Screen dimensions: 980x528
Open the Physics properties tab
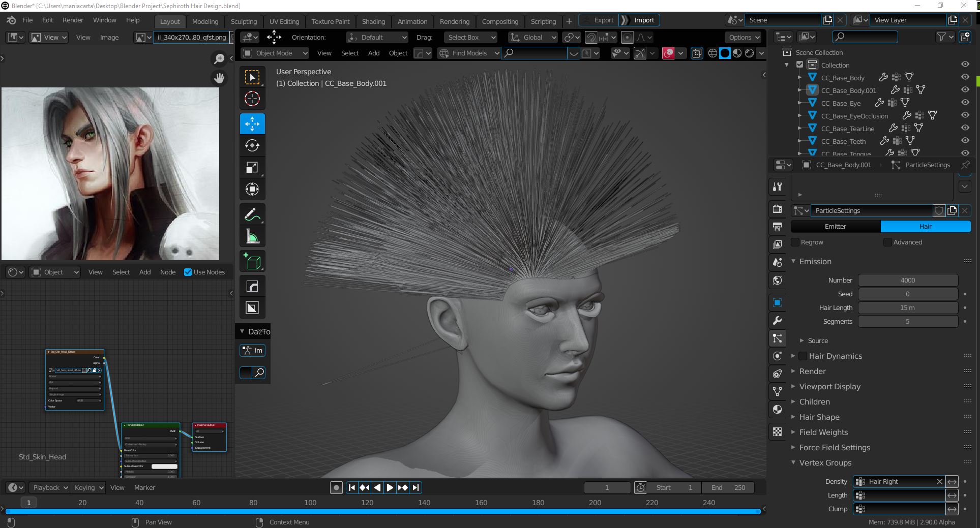(777, 356)
